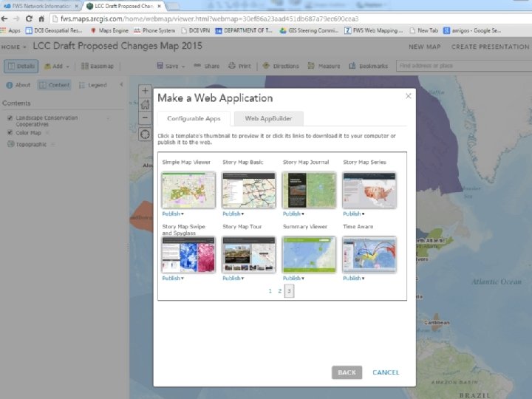The width and height of the screenshot is (532, 399).
Task: Open the FWS Web Mapping bookmark
Action: click(374, 30)
